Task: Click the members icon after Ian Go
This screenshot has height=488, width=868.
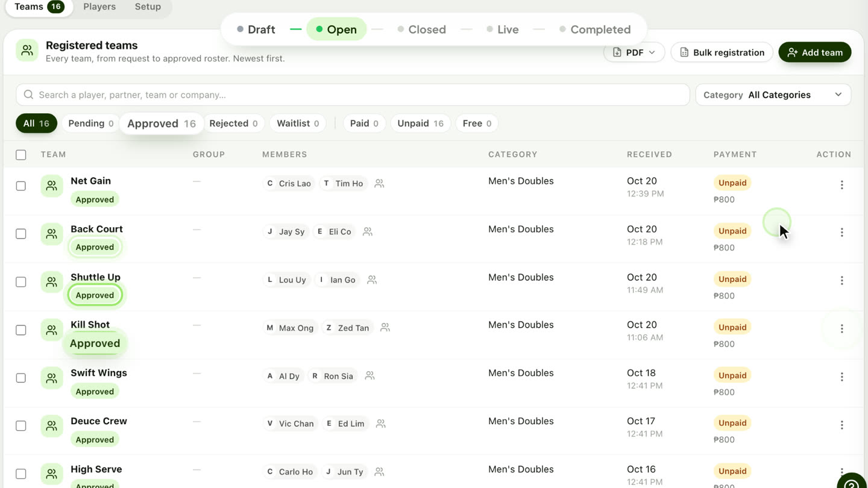Action: pos(372,280)
